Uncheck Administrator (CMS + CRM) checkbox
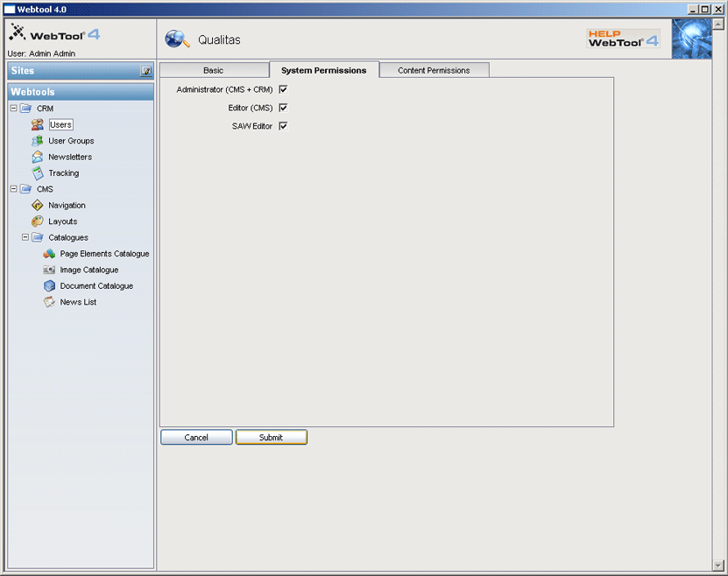The width and height of the screenshot is (728, 576). (283, 89)
